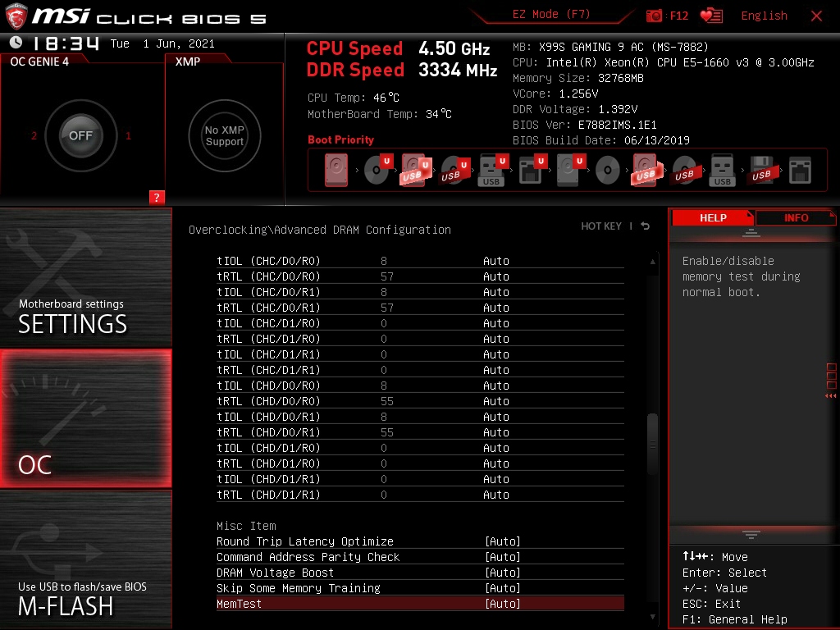Select the plain CD/DVD boot icon without badge
This screenshot has height=630, width=840.
click(x=608, y=171)
